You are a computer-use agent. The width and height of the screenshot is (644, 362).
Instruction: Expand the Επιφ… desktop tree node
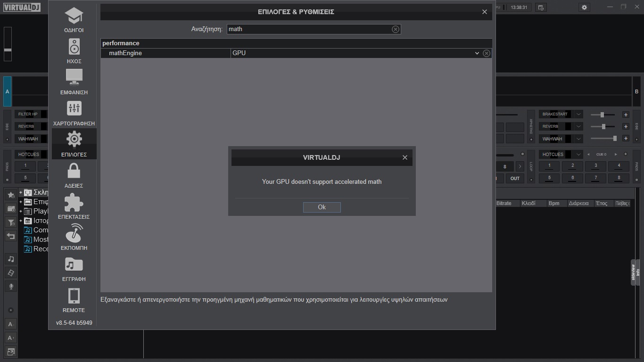(x=21, y=202)
